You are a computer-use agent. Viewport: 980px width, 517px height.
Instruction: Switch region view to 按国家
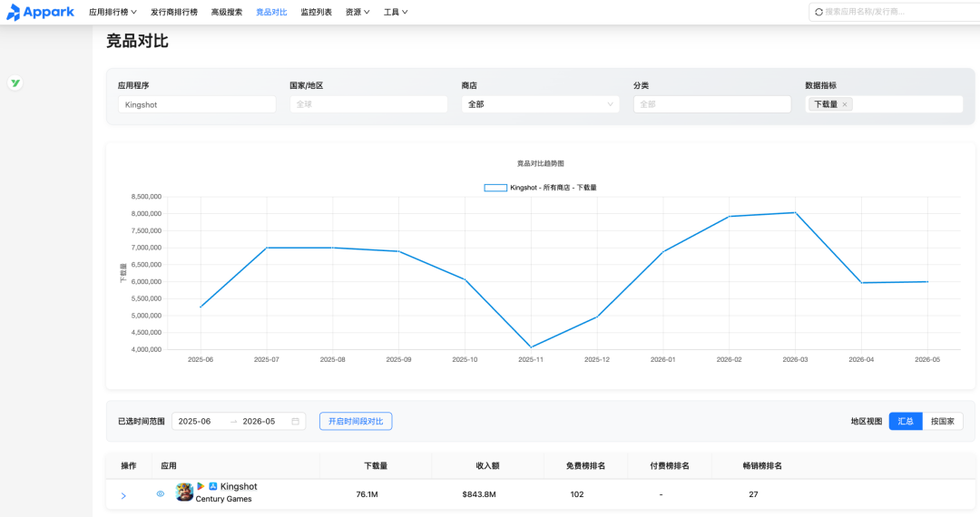click(943, 422)
